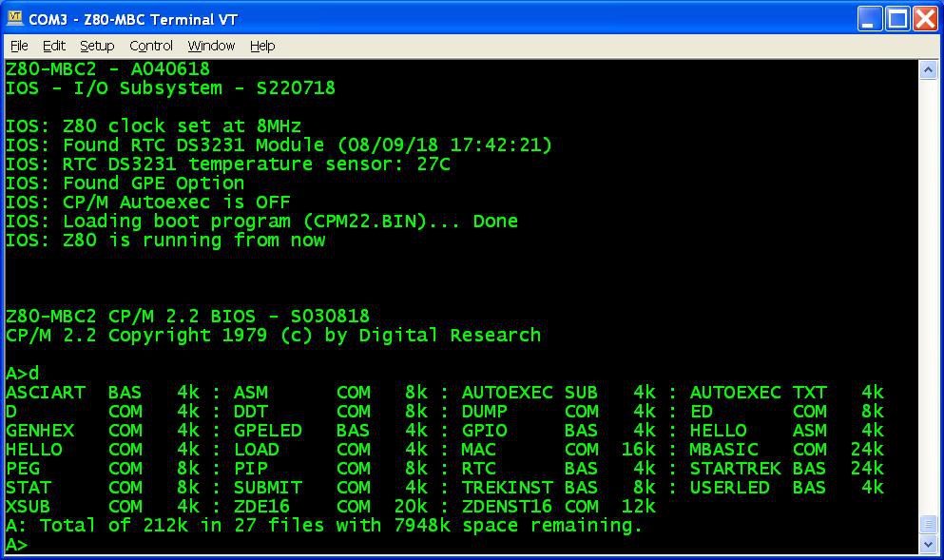The width and height of the screenshot is (944, 560).
Task: Click the ZDE16 file name
Action: [261, 507]
